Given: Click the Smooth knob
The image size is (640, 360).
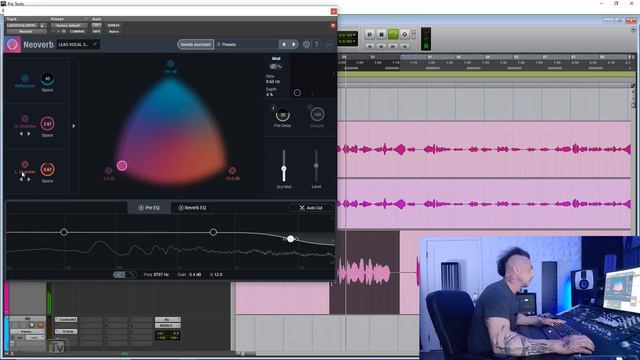Looking at the screenshot, I should pos(317,115).
